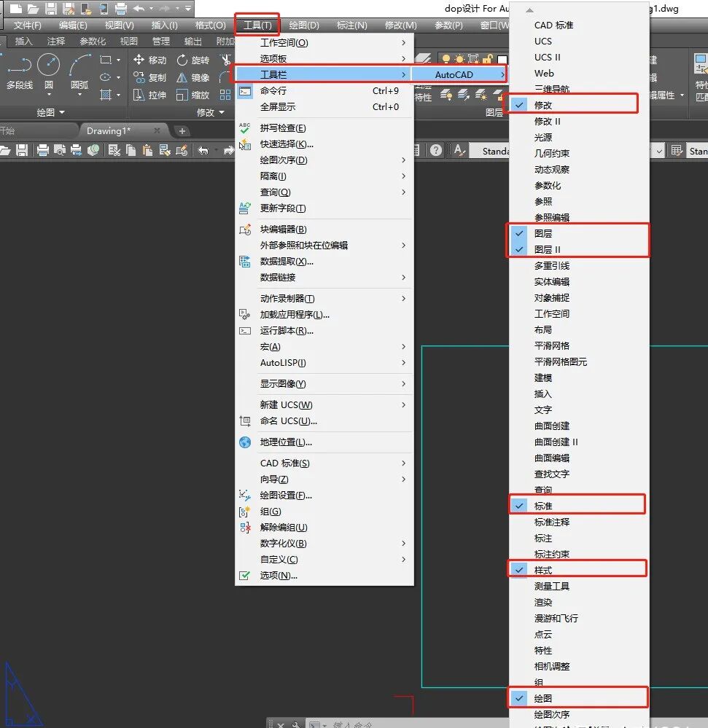Open the 文件(F) menu
Viewport: 708px width, 728px height.
tap(28, 25)
